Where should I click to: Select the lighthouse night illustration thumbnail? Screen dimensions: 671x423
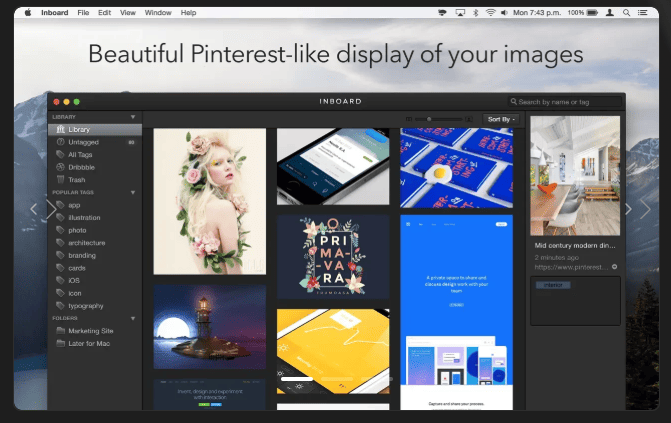[210, 327]
